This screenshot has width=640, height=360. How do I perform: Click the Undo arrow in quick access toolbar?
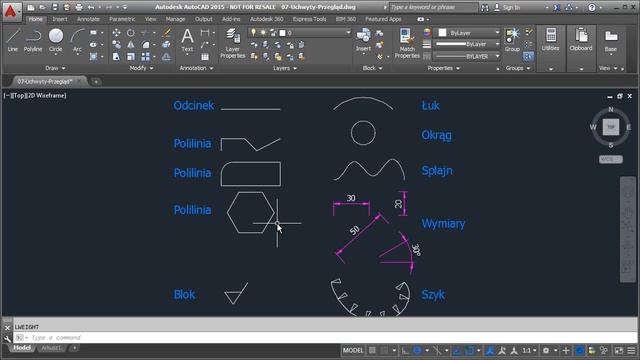pos(91,7)
